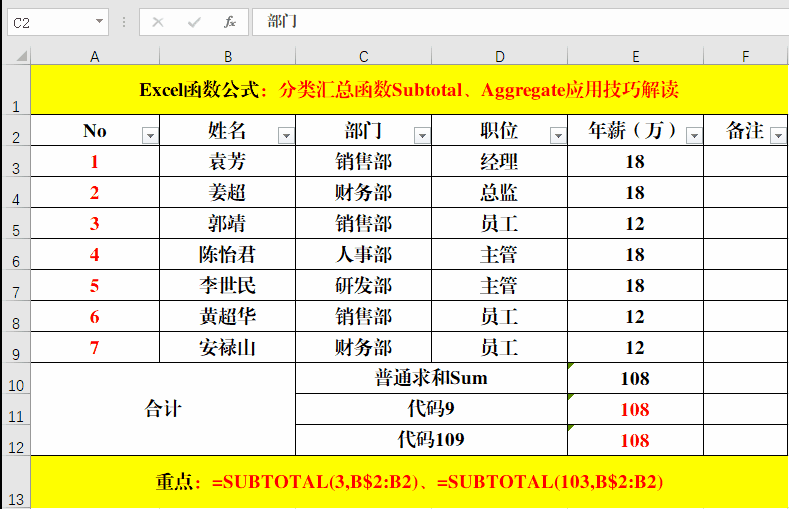Select column B header

pyautogui.click(x=227, y=56)
